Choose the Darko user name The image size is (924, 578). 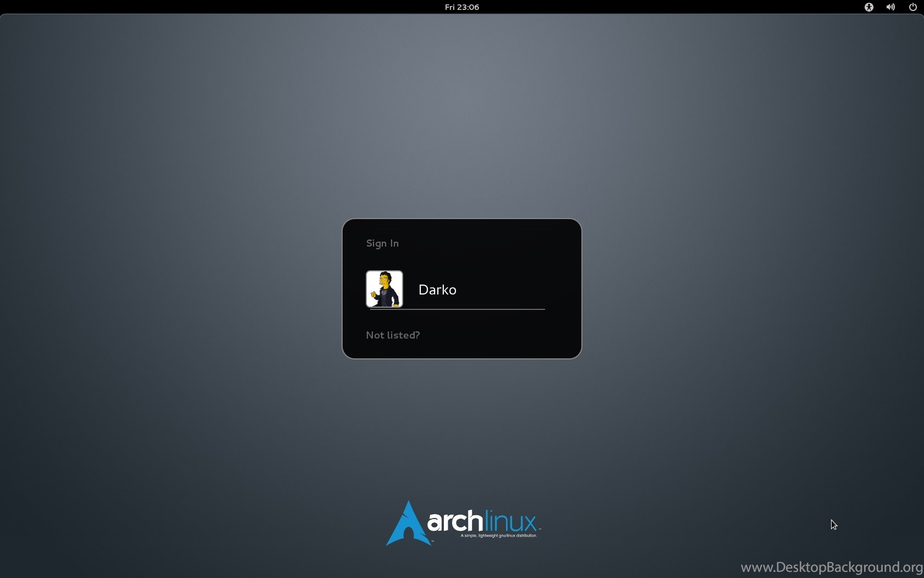pos(437,290)
